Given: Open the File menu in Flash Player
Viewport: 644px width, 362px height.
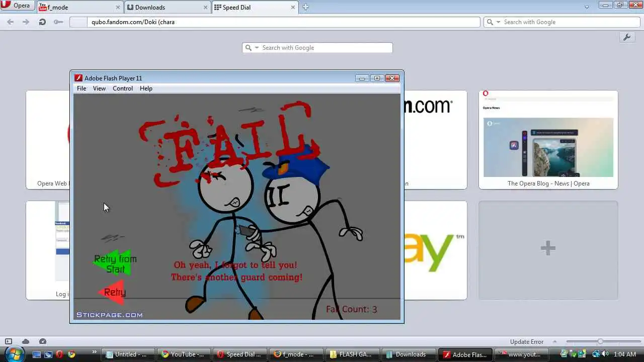Looking at the screenshot, I should (82, 88).
